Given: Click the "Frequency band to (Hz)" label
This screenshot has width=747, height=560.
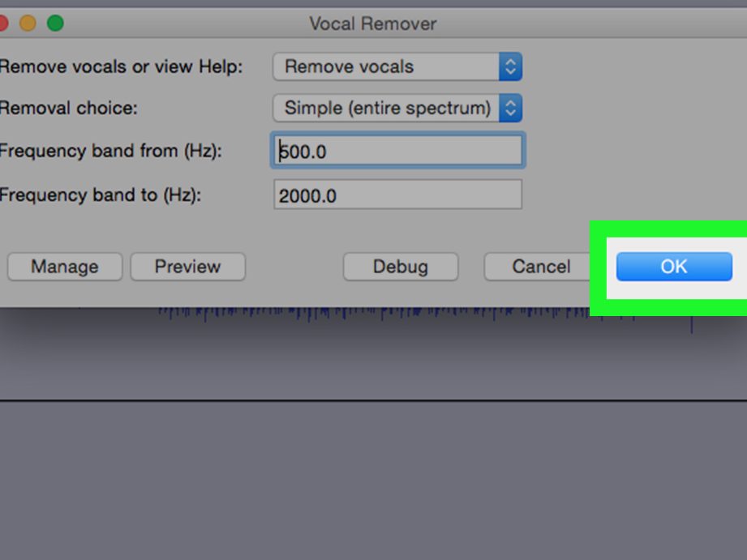Looking at the screenshot, I should pos(100,195).
